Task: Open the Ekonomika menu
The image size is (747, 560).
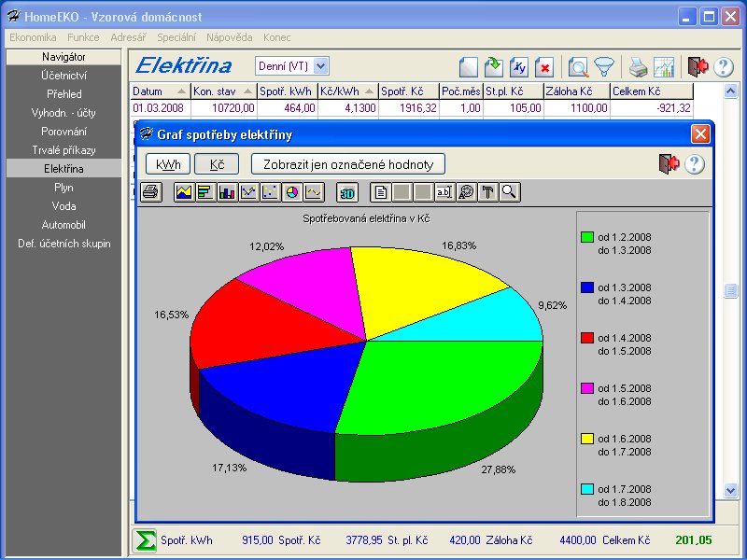Action: [33, 37]
